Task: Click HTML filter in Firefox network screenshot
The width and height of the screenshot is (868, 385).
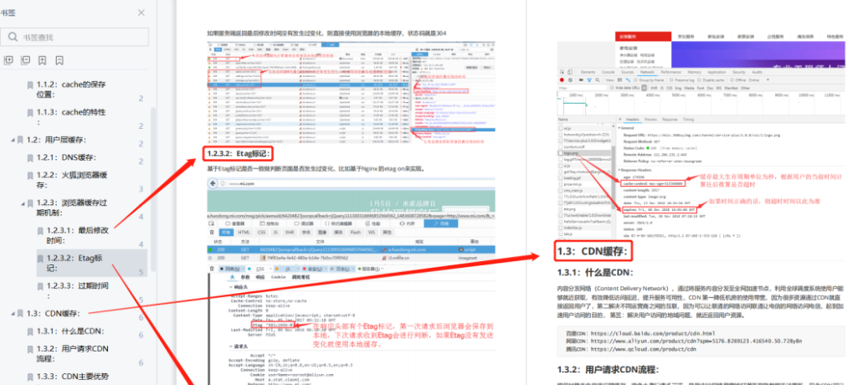Action: (x=243, y=233)
